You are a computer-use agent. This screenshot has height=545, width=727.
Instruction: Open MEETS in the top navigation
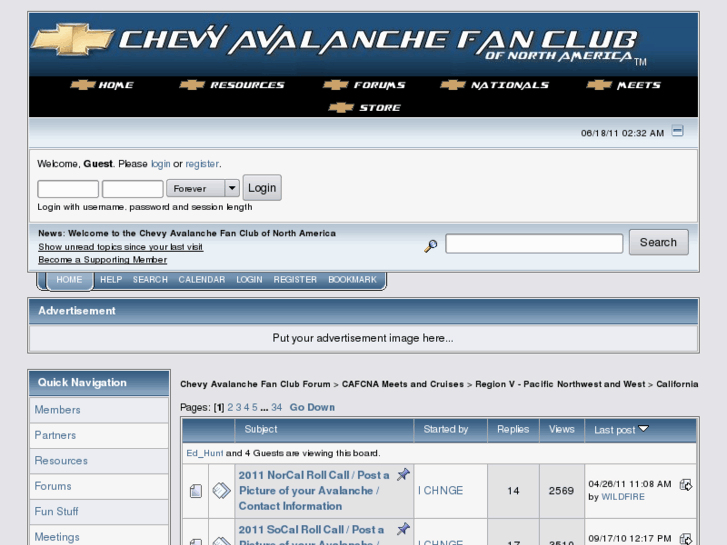[638, 85]
